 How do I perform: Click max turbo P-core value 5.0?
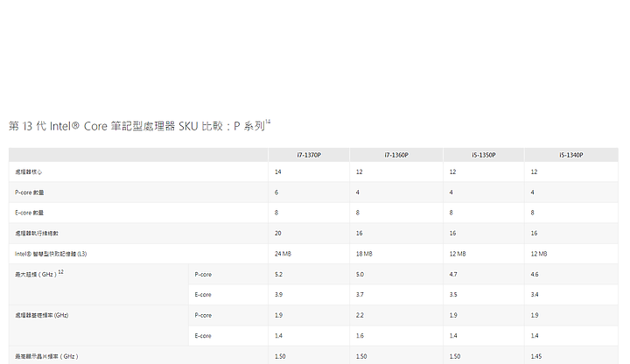(360, 275)
